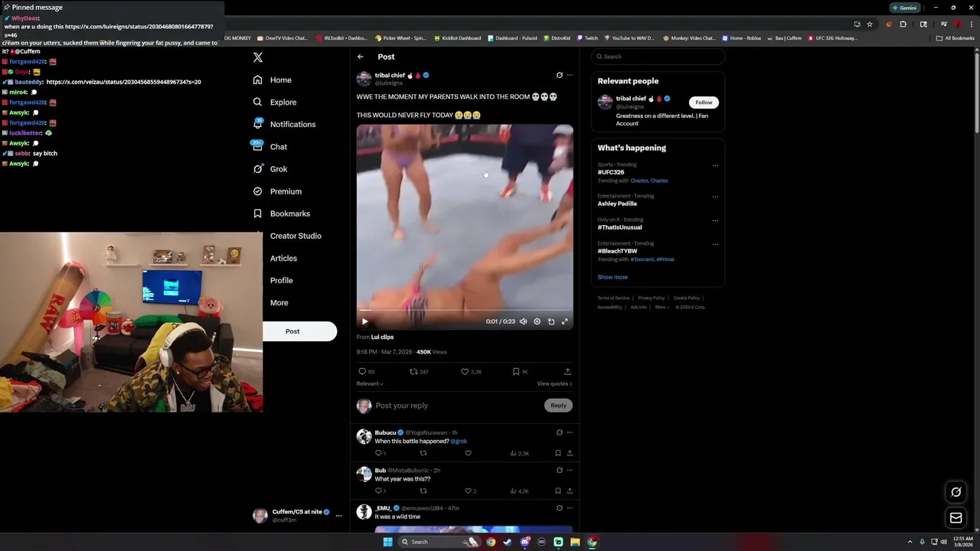Open Articles in the sidebar
Viewport: 980px width, 551px height.
(x=283, y=258)
